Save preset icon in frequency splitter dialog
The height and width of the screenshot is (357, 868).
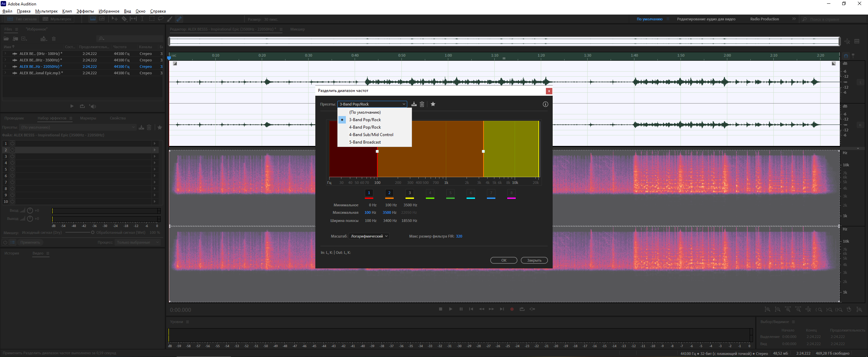[414, 104]
